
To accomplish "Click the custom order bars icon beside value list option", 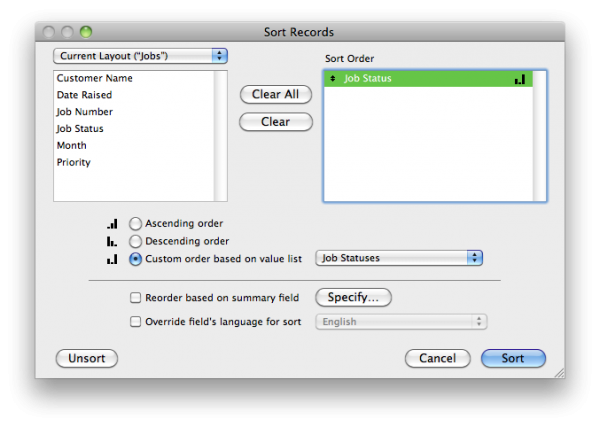I will point(112,259).
